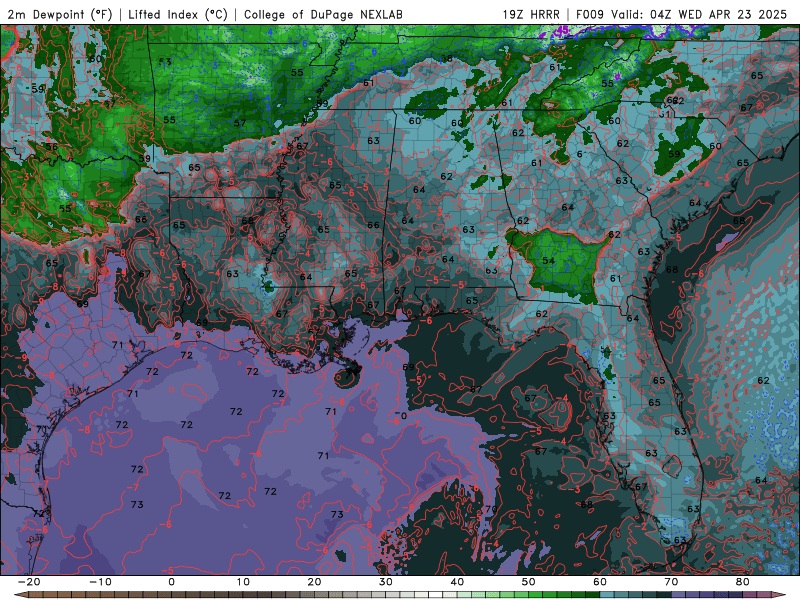This screenshot has height=600, width=800.
Task: Click the "0" color scale label
Action: coord(171,582)
